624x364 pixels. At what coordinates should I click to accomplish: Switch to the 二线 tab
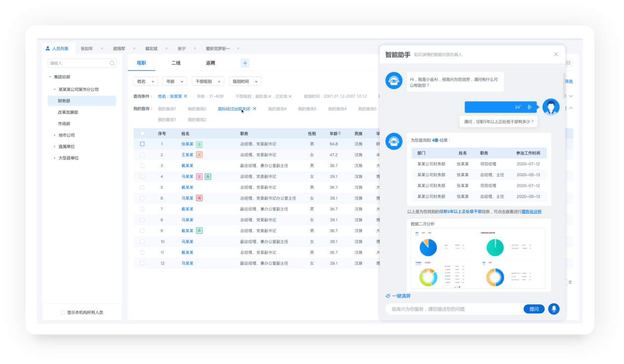[x=176, y=63]
